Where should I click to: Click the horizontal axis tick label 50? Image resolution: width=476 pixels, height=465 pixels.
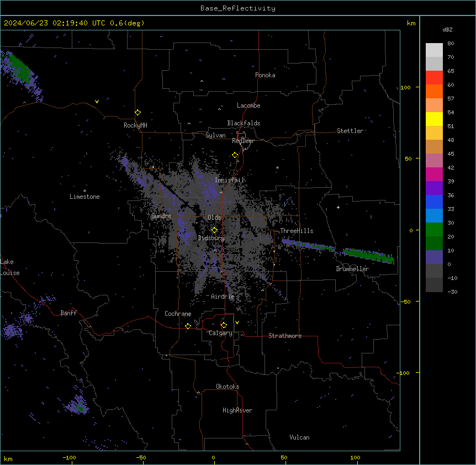tap(284, 457)
